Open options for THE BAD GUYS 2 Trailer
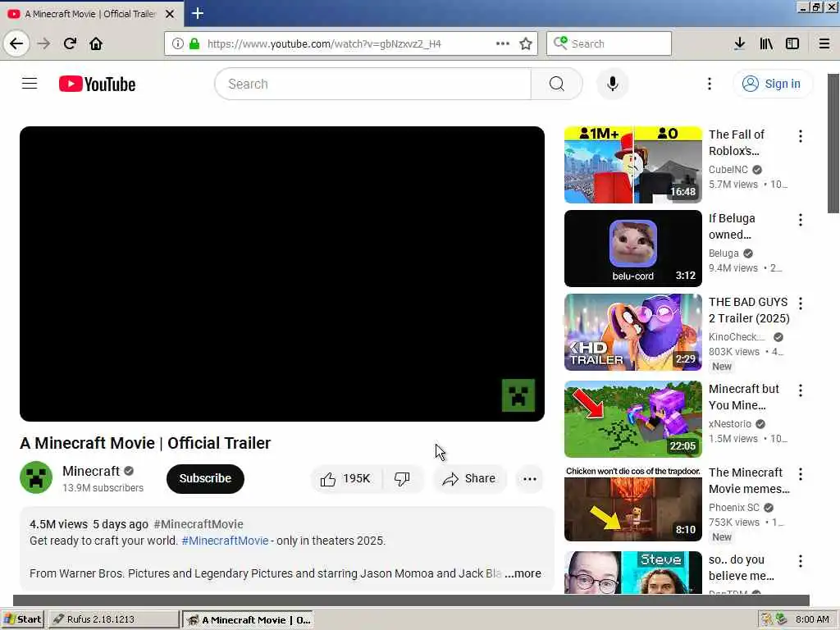840x630 pixels. pos(801,304)
